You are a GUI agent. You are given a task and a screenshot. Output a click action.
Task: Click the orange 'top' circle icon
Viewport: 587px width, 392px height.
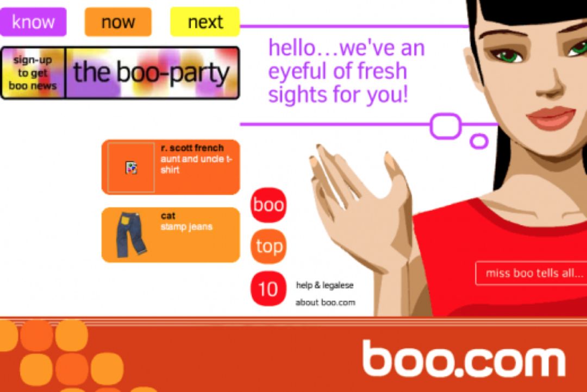click(x=268, y=246)
